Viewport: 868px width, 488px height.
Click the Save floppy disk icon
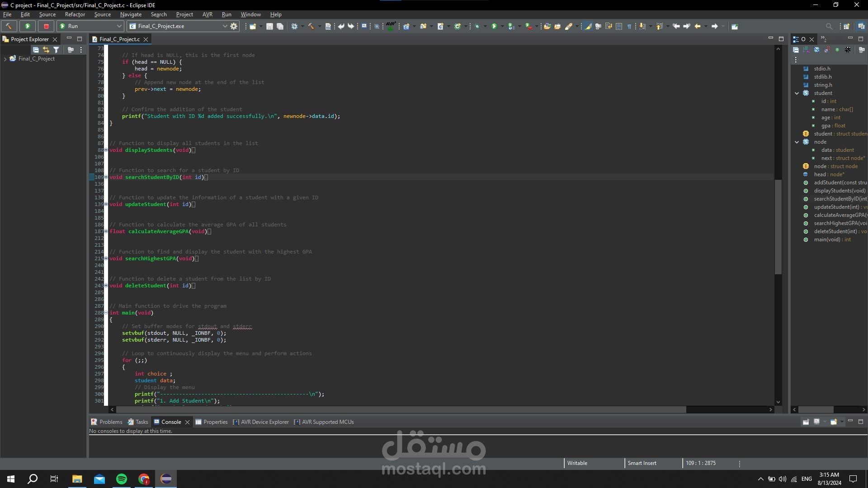(269, 26)
